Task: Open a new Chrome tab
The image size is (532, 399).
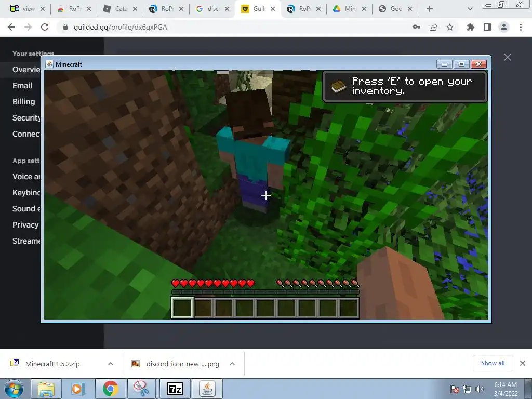Action: click(x=430, y=9)
